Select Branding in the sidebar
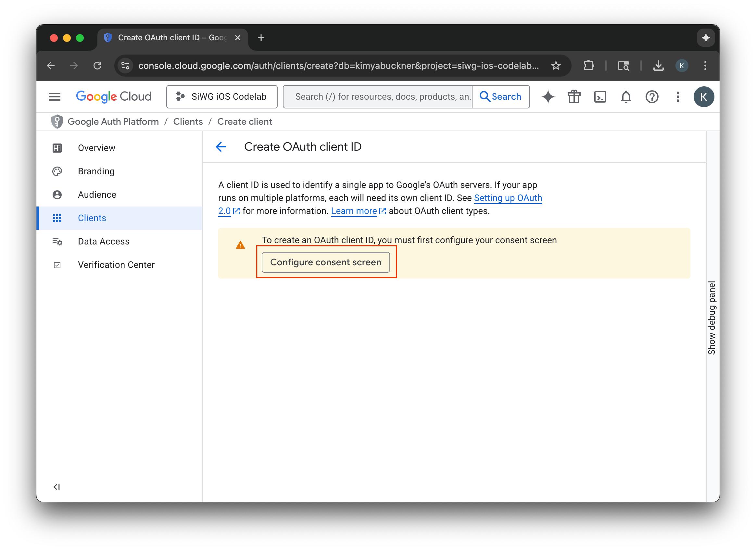 coord(96,171)
